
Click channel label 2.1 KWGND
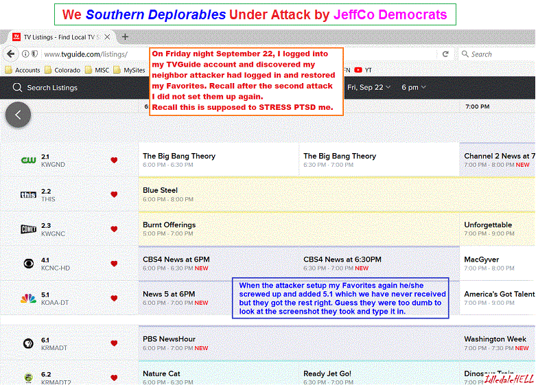click(x=54, y=161)
